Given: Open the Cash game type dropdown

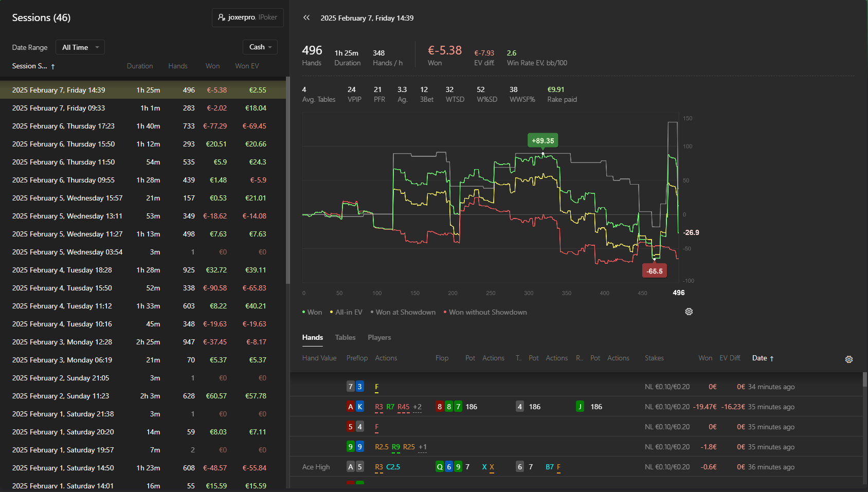Looking at the screenshot, I should pyautogui.click(x=260, y=47).
